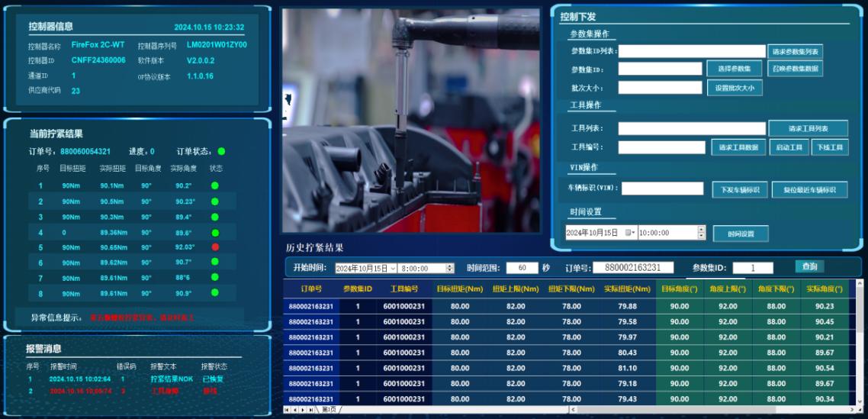868x419 pixels.
Task: Open calendar icon in 时间设置 date picker
Action: click(630, 233)
